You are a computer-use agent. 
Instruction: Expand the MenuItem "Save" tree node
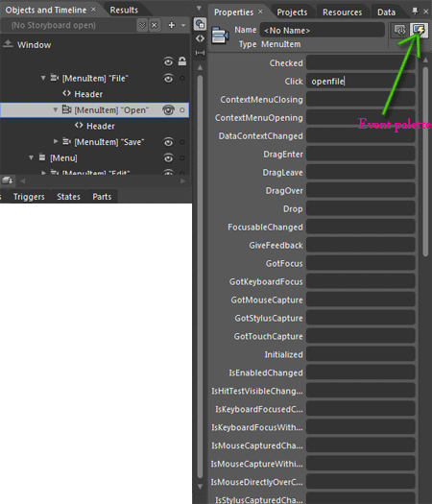coord(56,141)
